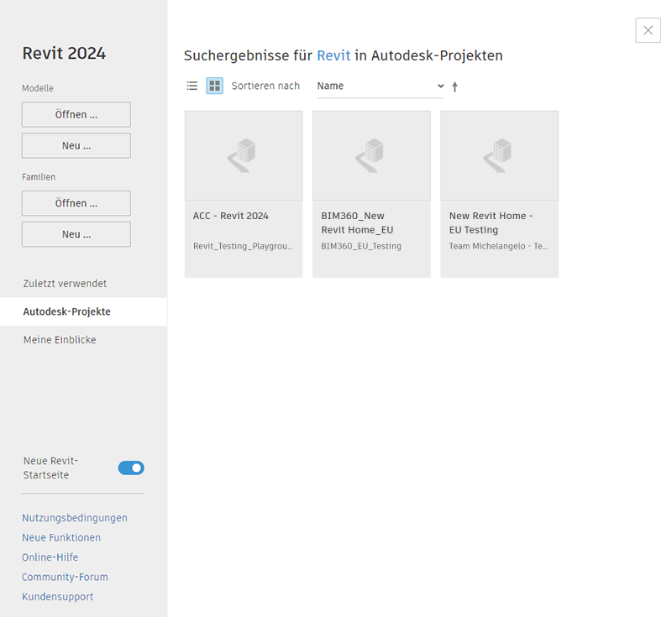Click Öffnen under Familien
Image resolution: width=672 pixels, height=617 pixels.
click(76, 203)
